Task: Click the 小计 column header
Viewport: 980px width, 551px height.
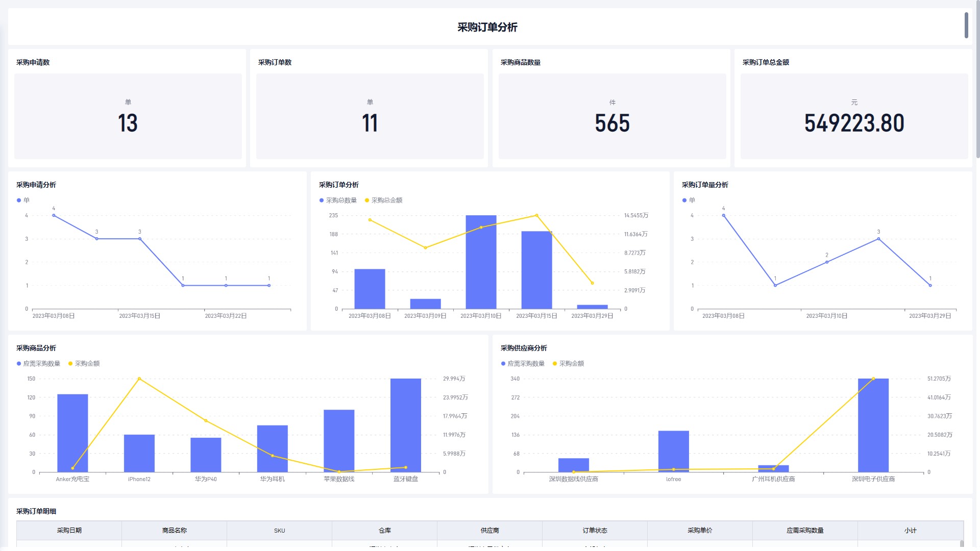Action: click(910, 531)
